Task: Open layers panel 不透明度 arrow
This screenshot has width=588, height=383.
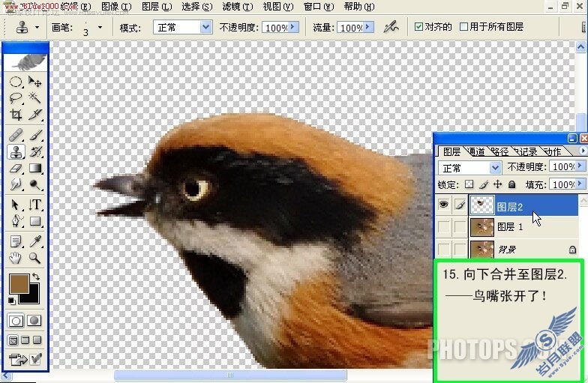Action: click(580, 166)
